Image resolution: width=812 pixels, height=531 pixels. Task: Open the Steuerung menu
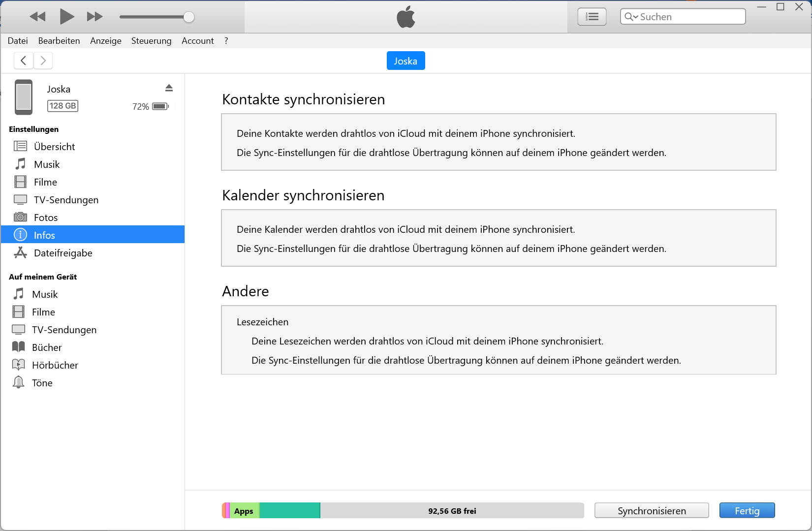[151, 41]
